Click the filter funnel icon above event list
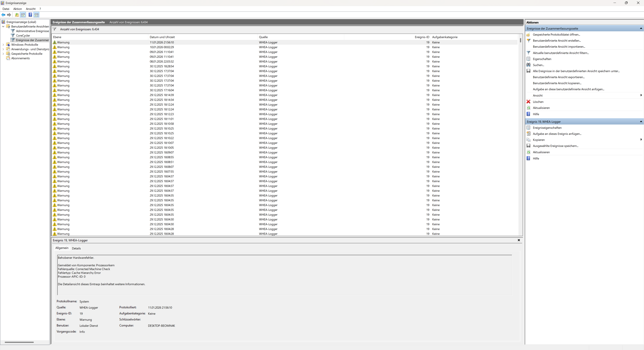644x350 pixels. coord(54,29)
